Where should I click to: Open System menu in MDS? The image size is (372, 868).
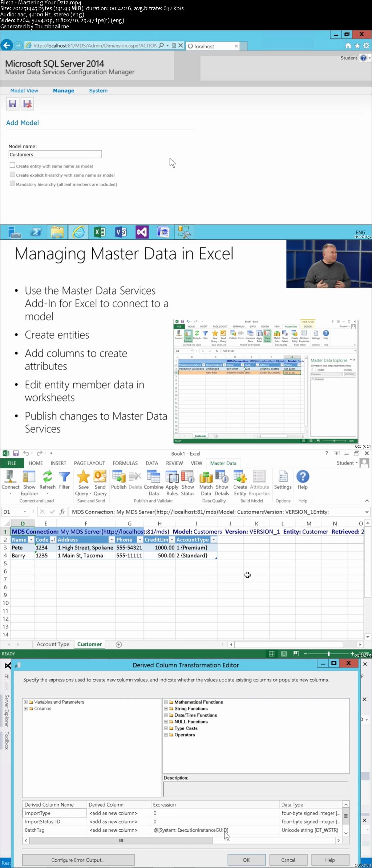pyautogui.click(x=98, y=91)
